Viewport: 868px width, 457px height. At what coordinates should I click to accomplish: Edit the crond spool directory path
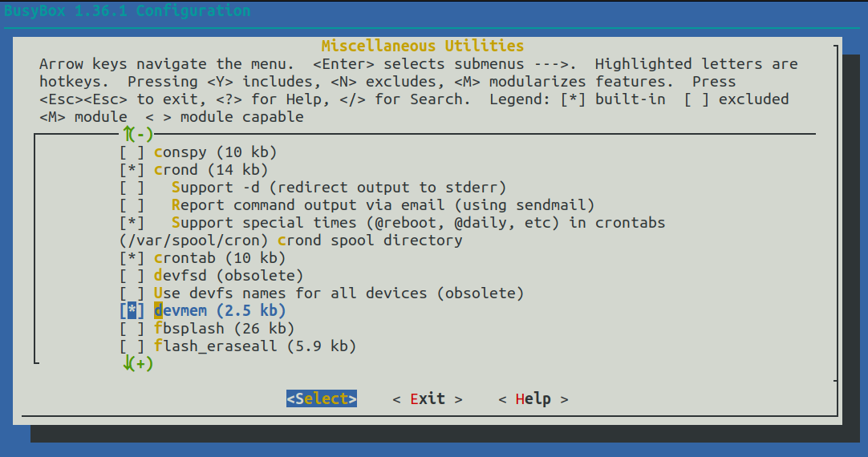pyautogui.click(x=290, y=241)
